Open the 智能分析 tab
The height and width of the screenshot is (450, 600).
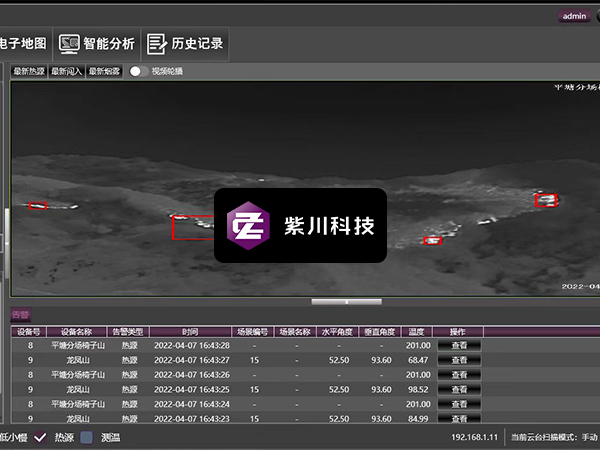tap(97, 44)
